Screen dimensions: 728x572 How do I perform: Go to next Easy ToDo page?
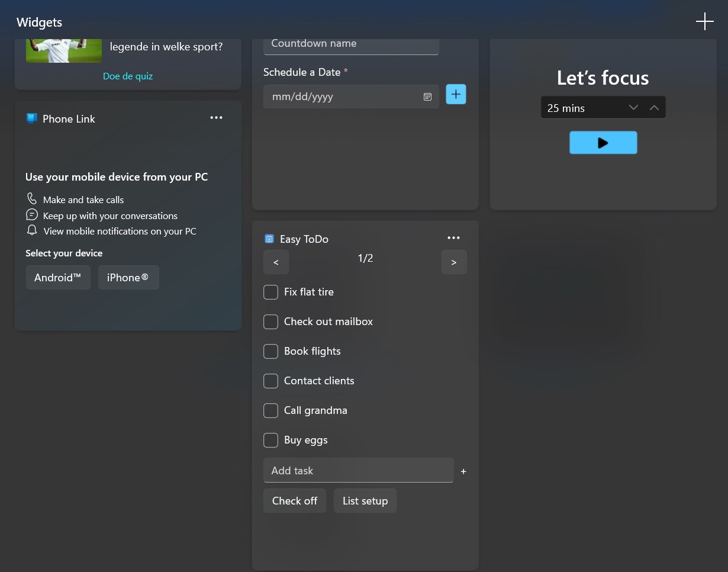(x=454, y=262)
